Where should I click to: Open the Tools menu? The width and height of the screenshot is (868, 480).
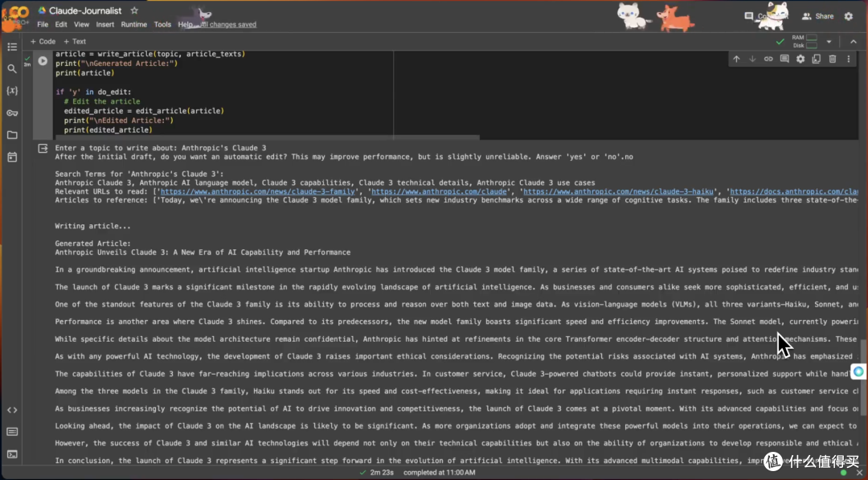tap(162, 24)
